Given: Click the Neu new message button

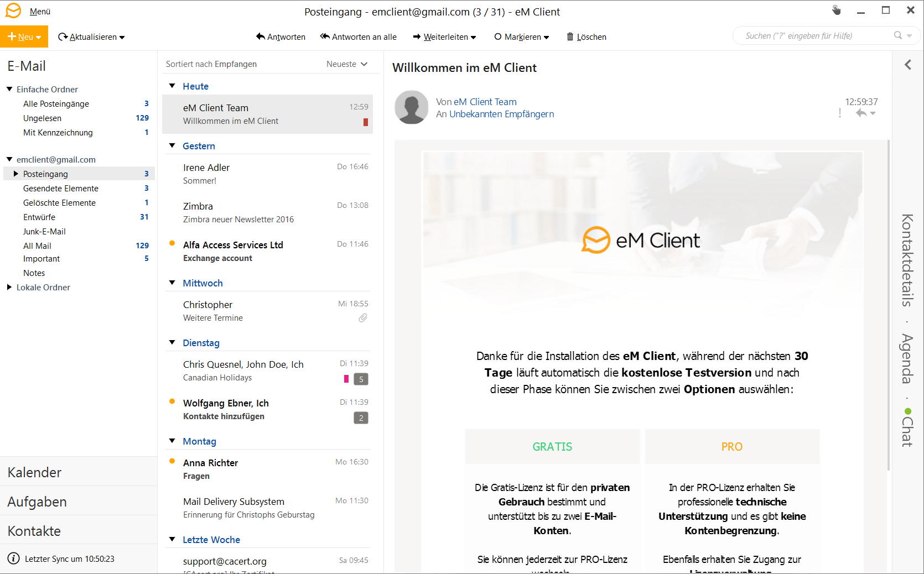Looking at the screenshot, I should [24, 36].
